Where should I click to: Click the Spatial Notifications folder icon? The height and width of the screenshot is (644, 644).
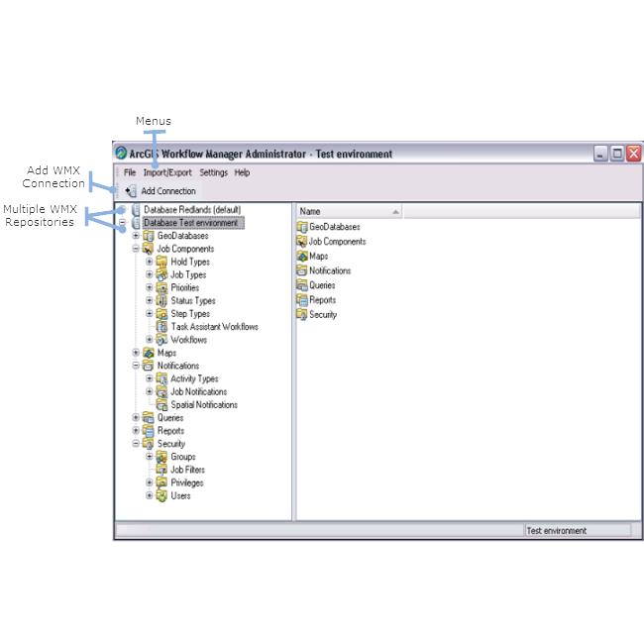coord(161,405)
